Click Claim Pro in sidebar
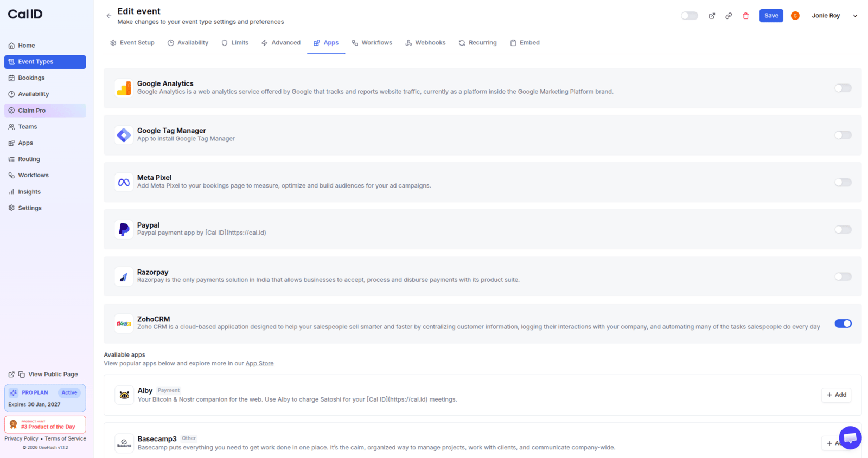This screenshot has width=868, height=458. (x=45, y=111)
